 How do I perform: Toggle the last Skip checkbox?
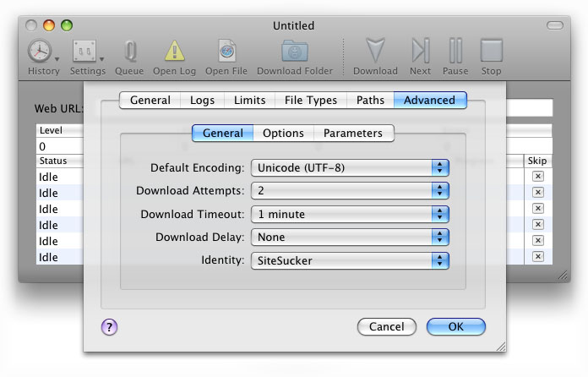tap(537, 257)
